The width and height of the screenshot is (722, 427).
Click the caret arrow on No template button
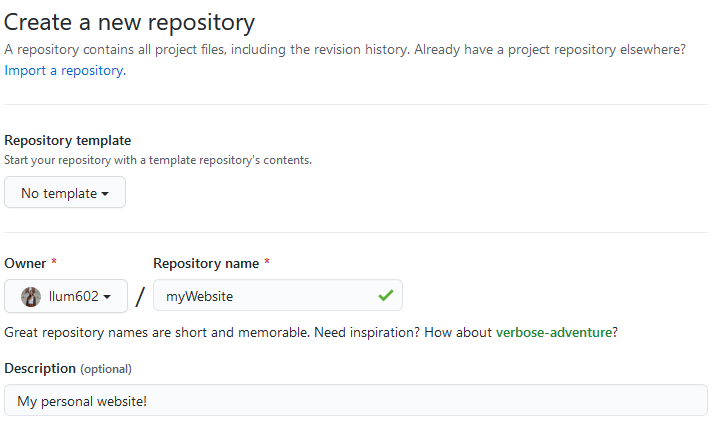(x=105, y=194)
